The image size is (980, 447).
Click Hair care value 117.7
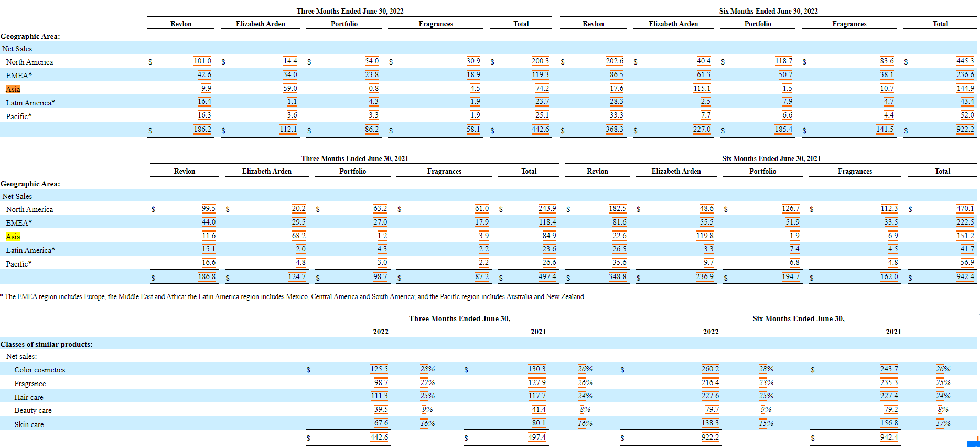coord(537,396)
